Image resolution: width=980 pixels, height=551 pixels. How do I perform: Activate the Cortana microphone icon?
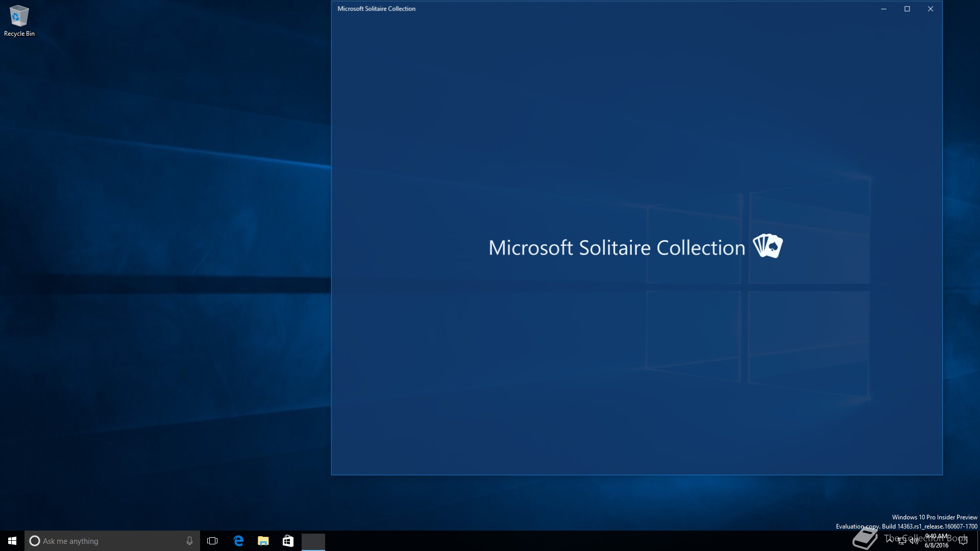(189, 541)
